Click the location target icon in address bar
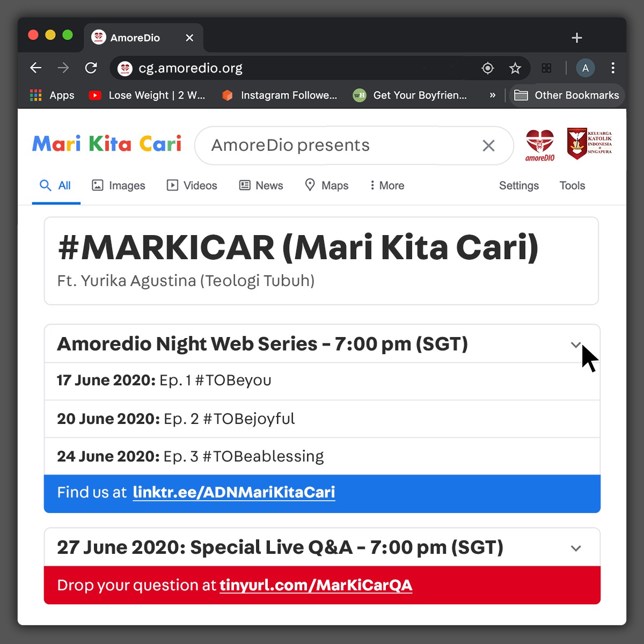The image size is (644, 644). click(488, 68)
